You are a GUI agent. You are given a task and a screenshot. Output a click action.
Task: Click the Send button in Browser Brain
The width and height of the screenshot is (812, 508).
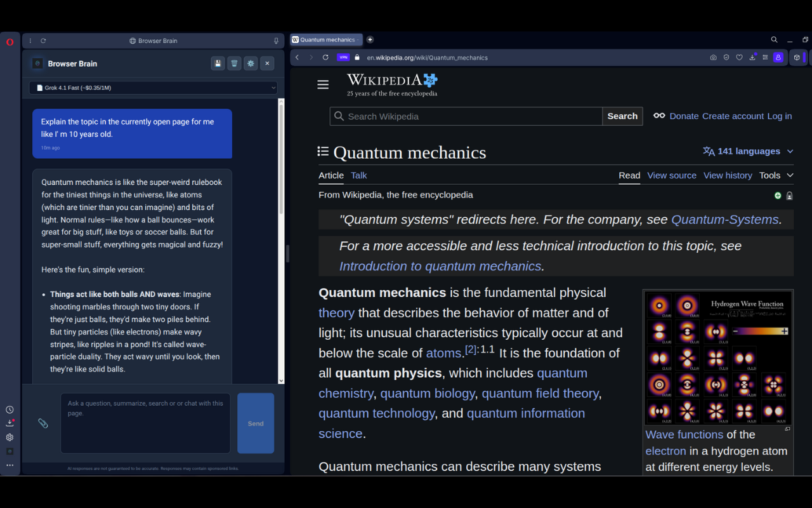pyautogui.click(x=256, y=423)
